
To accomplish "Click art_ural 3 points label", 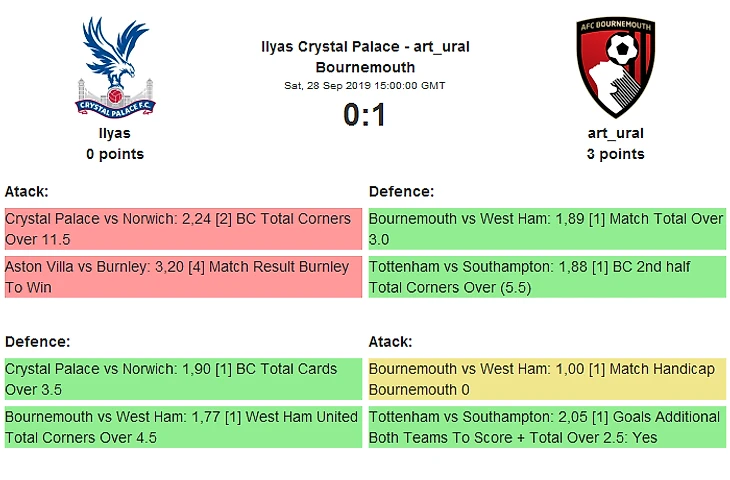I will click(615, 154).
